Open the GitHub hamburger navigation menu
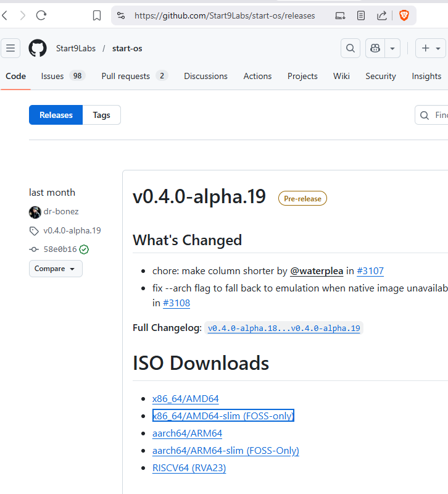The image size is (448, 494). coord(10,48)
